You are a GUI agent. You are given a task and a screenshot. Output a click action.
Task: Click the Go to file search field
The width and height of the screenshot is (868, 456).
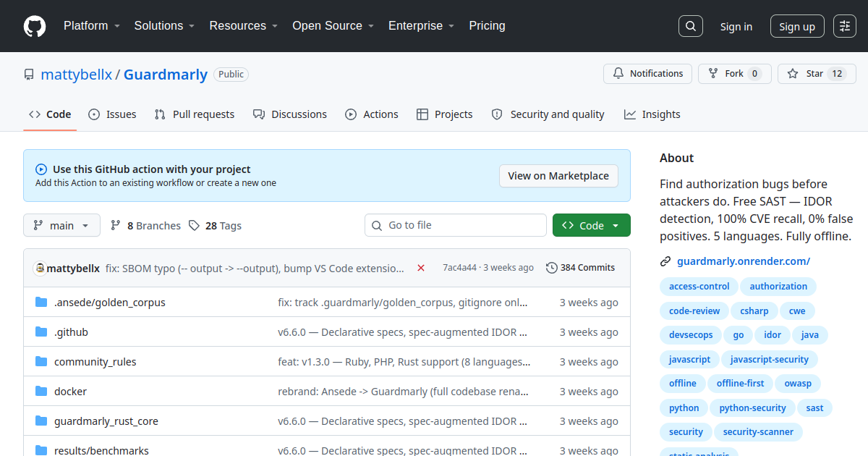point(456,225)
